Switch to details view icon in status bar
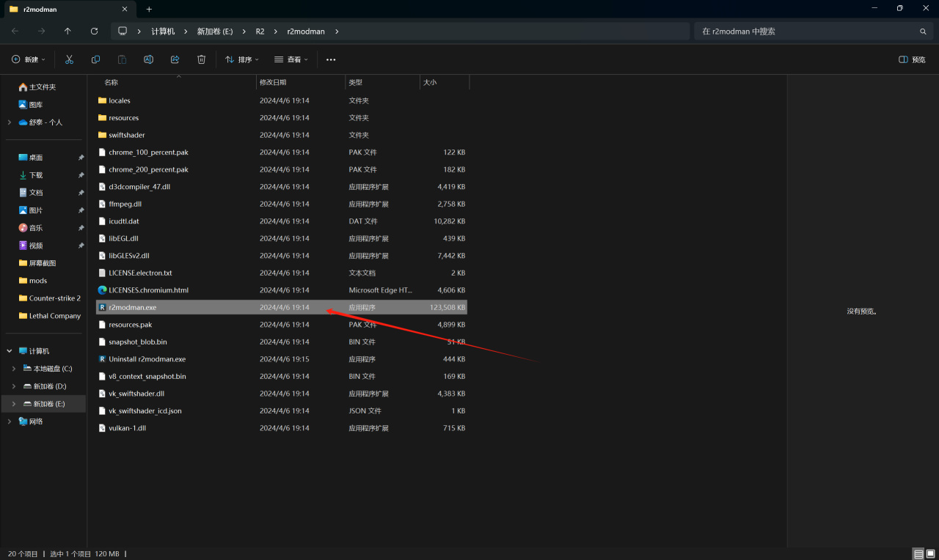 (x=918, y=553)
